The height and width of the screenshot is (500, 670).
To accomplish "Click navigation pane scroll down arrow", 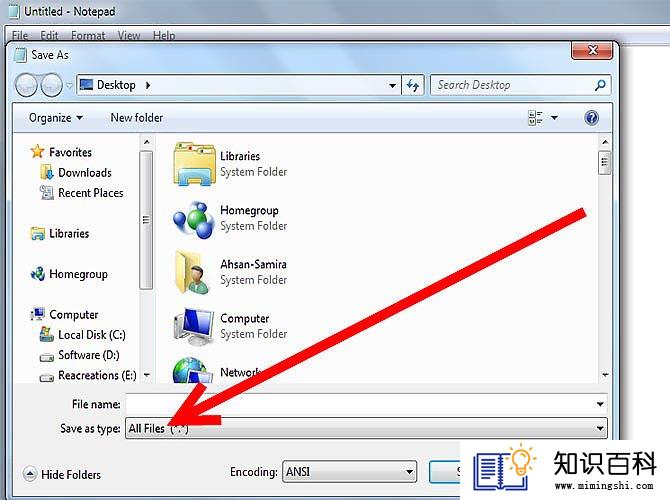I will point(147,375).
